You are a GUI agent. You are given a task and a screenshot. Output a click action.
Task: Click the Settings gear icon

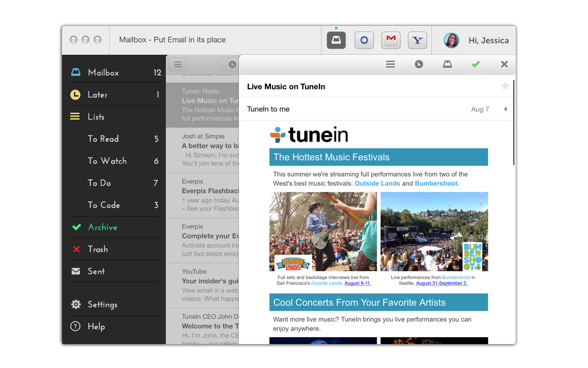tap(76, 305)
